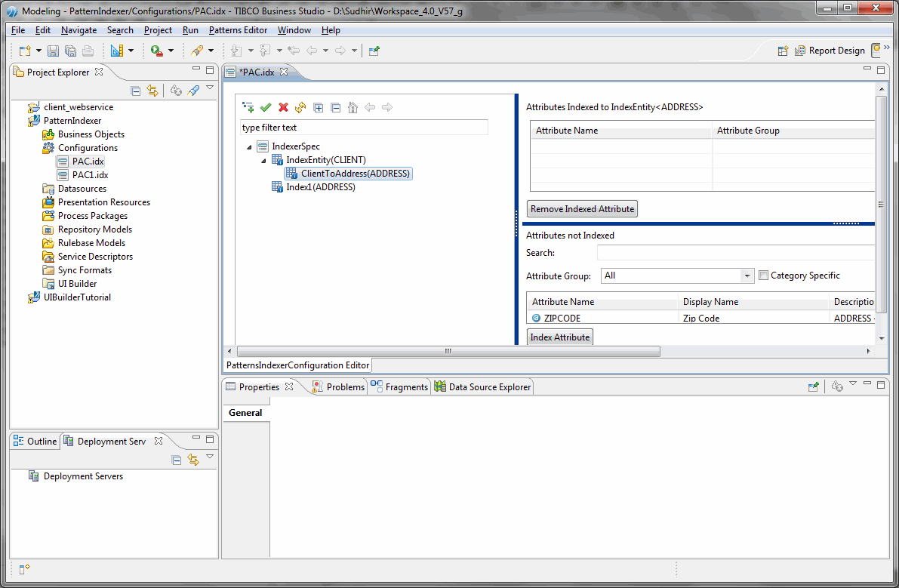Close the PAC.idx editor tab
The width and height of the screenshot is (899, 588).
(284, 72)
